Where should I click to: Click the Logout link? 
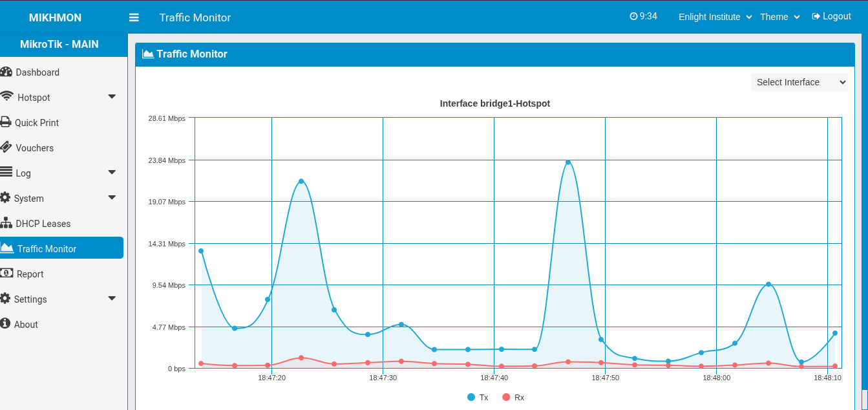click(x=831, y=16)
